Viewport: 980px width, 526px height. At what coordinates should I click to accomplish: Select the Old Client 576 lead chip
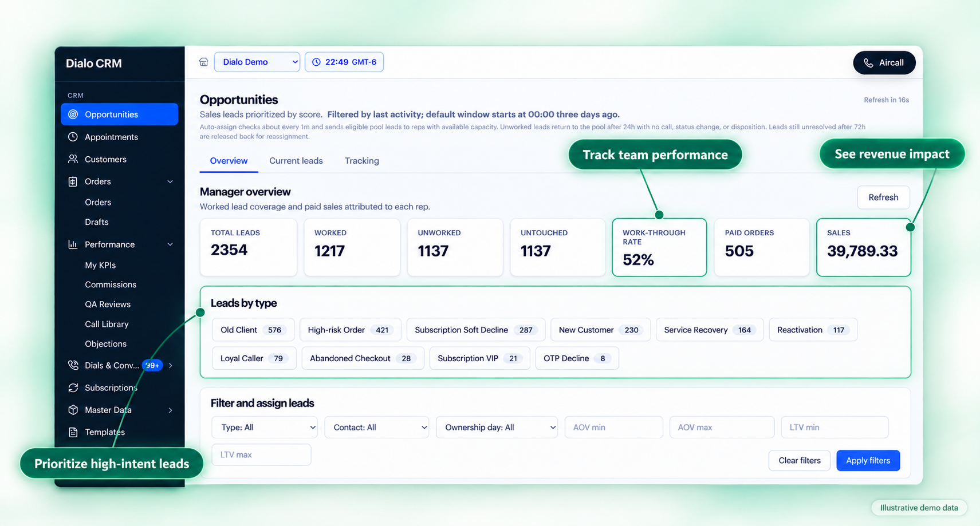(253, 330)
